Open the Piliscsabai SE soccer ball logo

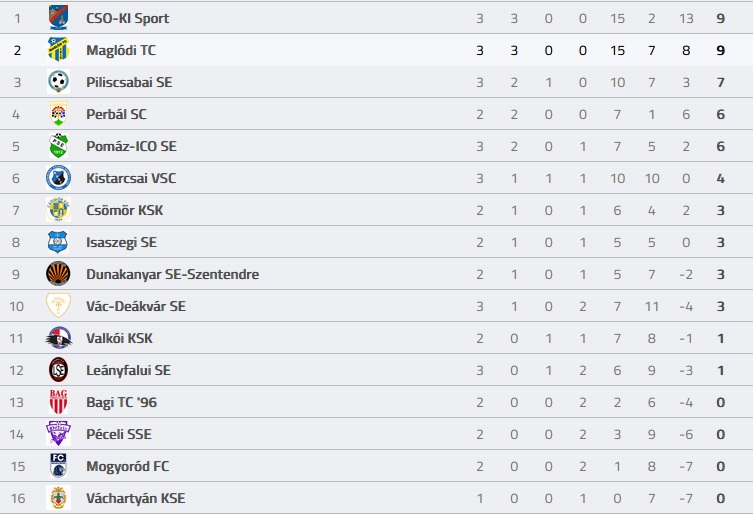point(58,82)
